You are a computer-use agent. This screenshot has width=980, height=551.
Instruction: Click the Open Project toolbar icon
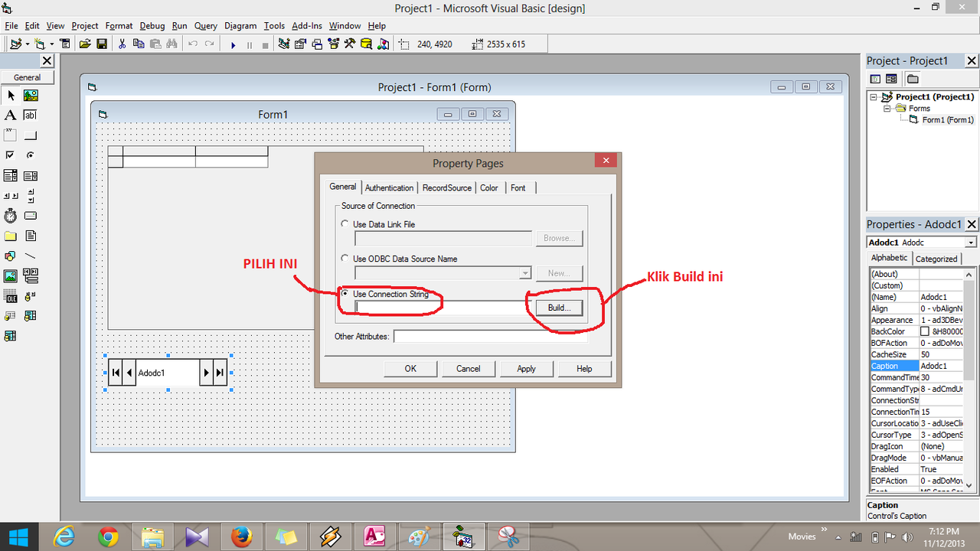click(86, 44)
